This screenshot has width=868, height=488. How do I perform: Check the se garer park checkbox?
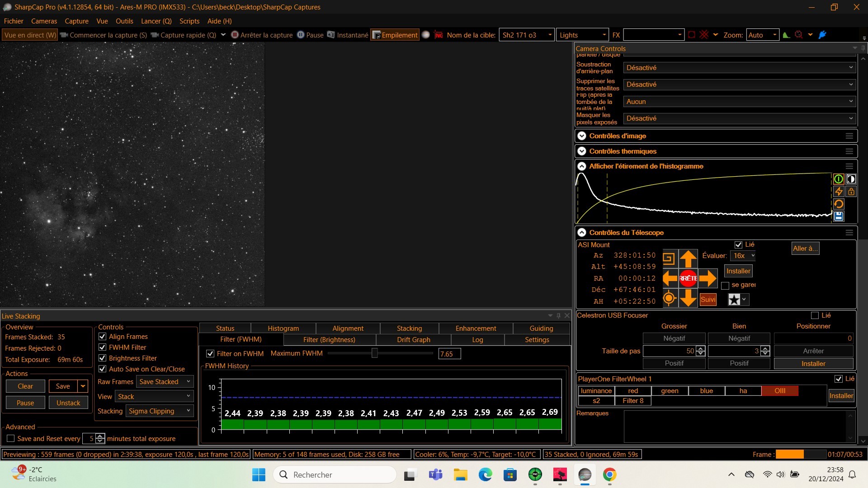point(725,285)
